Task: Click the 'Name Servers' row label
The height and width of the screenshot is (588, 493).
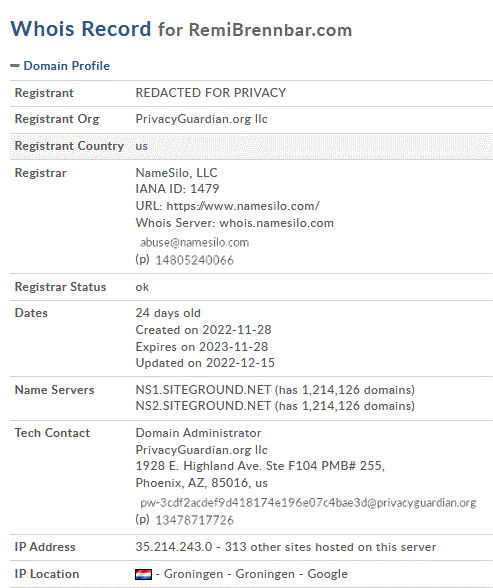Action: point(54,390)
